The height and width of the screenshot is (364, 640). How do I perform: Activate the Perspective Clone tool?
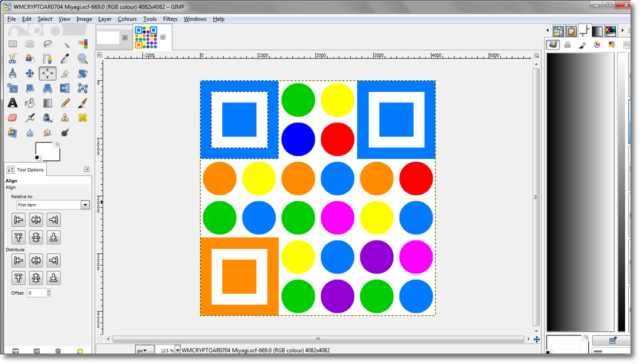(x=12, y=133)
